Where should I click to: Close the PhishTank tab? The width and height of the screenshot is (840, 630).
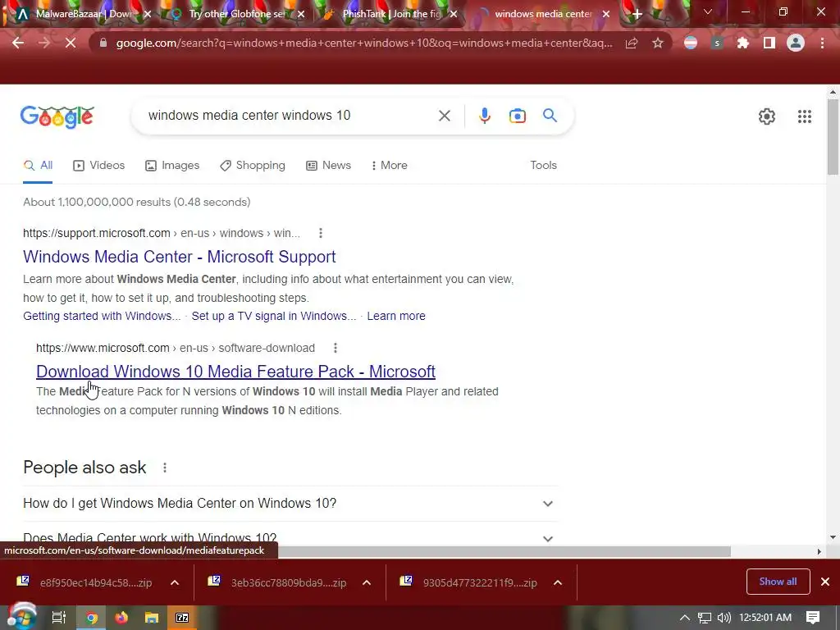point(454,14)
